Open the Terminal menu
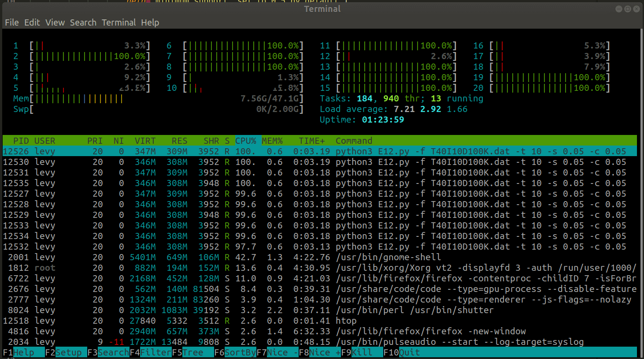The image size is (644, 359). [x=118, y=22]
